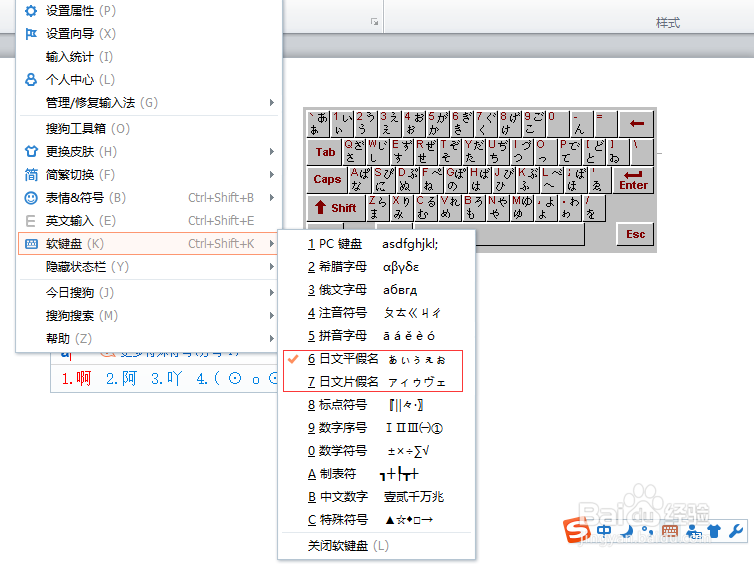Choose 设置向导 (X) from the menu
The height and width of the screenshot is (564, 754).
[148, 34]
